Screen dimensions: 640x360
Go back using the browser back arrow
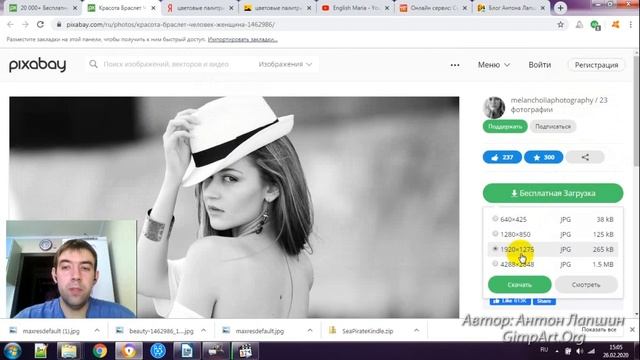pyautogui.click(x=10, y=24)
